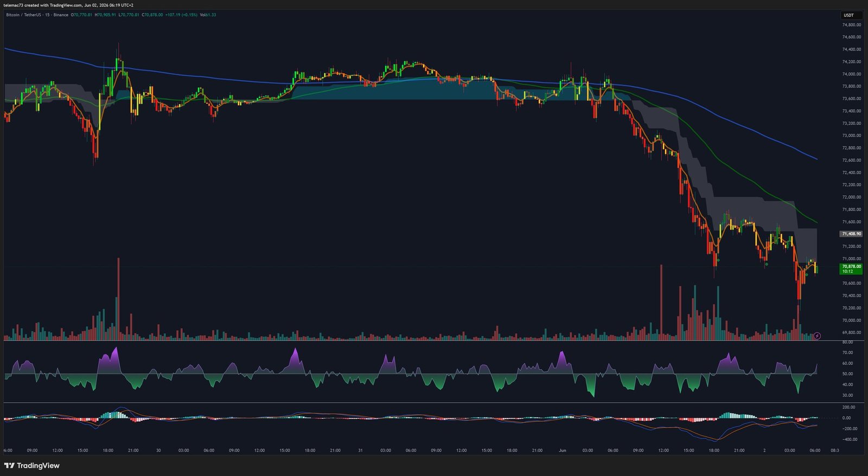Click the 31 date label on time axis
This screenshot has height=476, width=868.
tap(360, 451)
